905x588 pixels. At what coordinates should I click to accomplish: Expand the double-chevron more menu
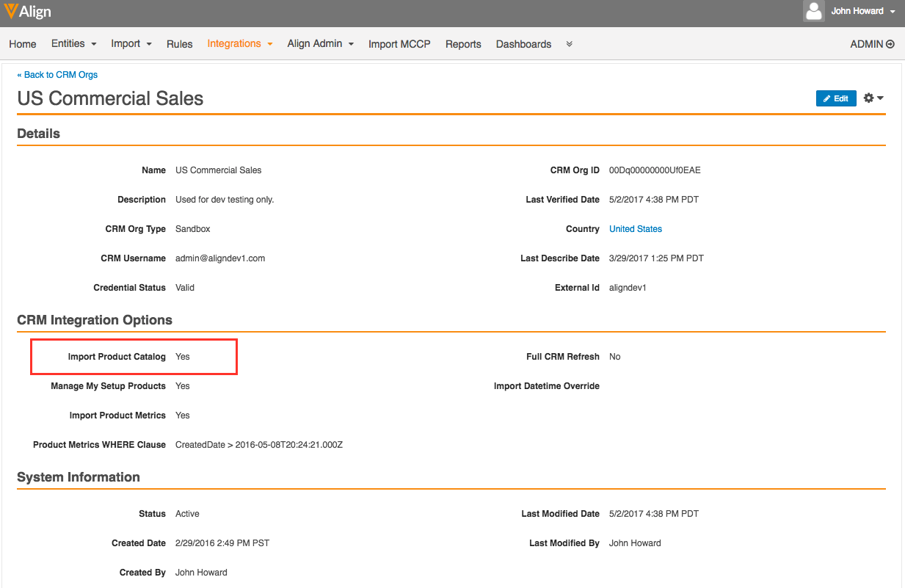[x=569, y=44]
